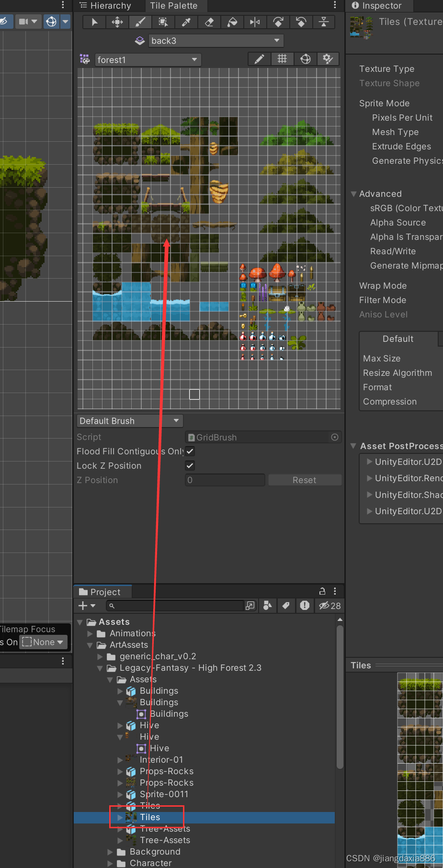Open the palette brush settings icon
The width and height of the screenshot is (443, 868).
(328, 59)
